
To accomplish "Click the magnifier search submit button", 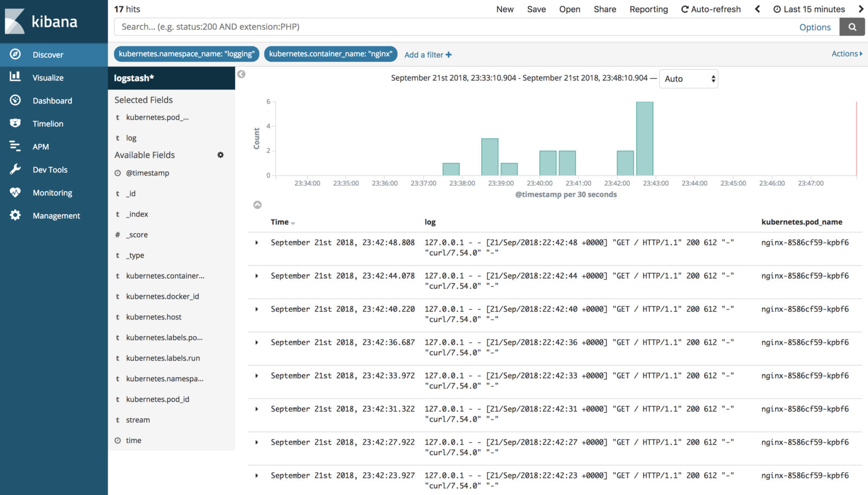I will tap(852, 27).
